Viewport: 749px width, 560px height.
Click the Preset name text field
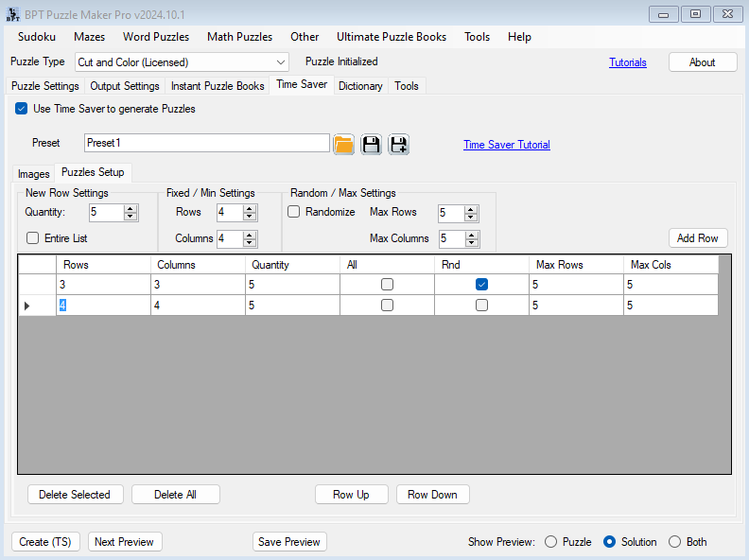206,143
